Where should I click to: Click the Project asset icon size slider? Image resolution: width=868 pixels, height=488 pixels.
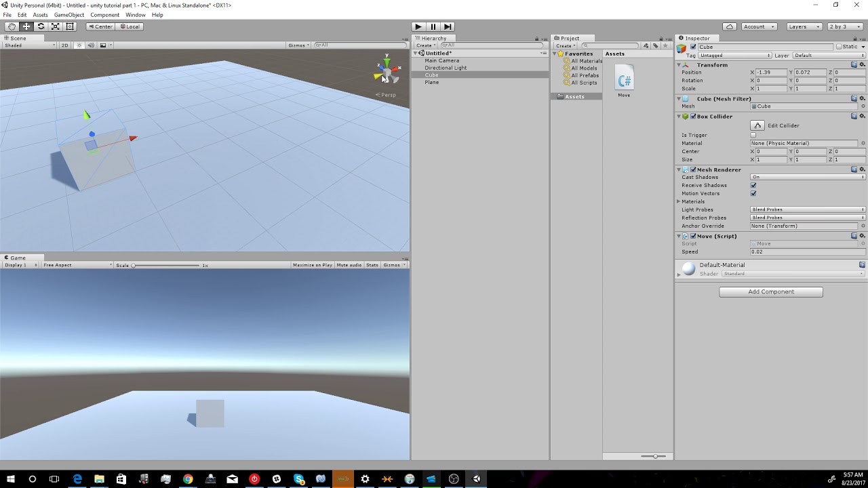coord(654,456)
